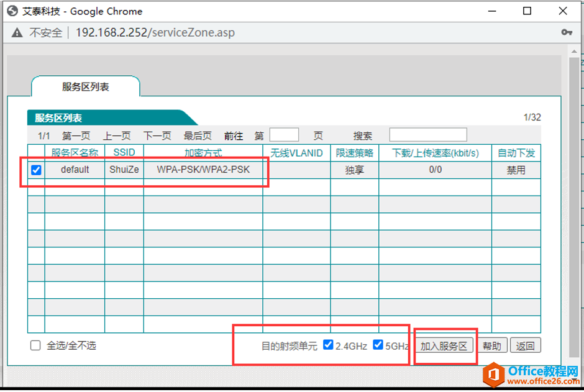This screenshot has height=392, width=584.
Task: Click the scrollbar up arrow
Action: (574, 50)
